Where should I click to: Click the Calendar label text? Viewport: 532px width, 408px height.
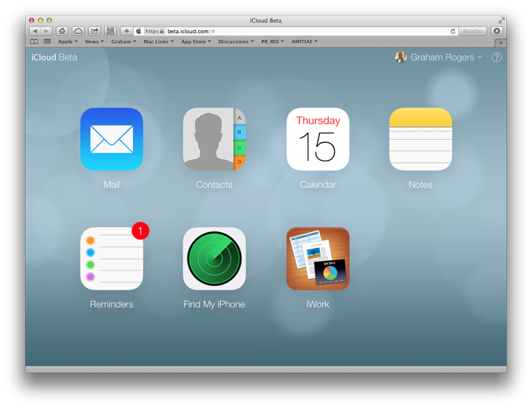(x=318, y=185)
